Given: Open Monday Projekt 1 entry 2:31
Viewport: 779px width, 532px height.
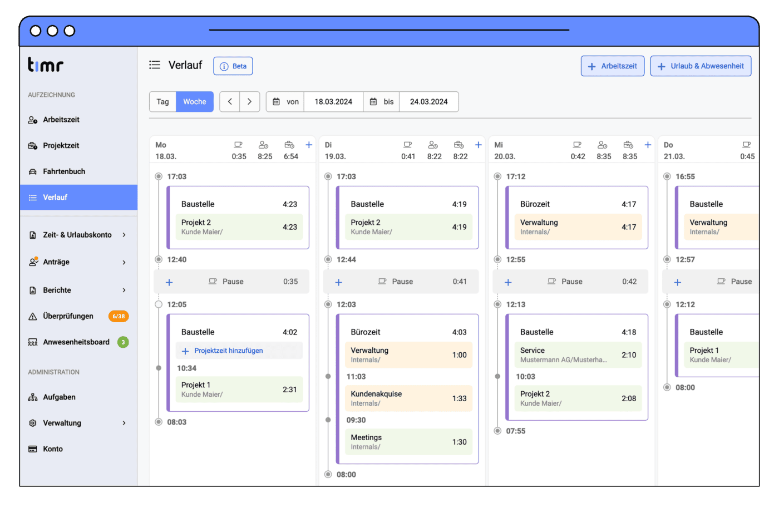Looking at the screenshot, I should tap(239, 390).
